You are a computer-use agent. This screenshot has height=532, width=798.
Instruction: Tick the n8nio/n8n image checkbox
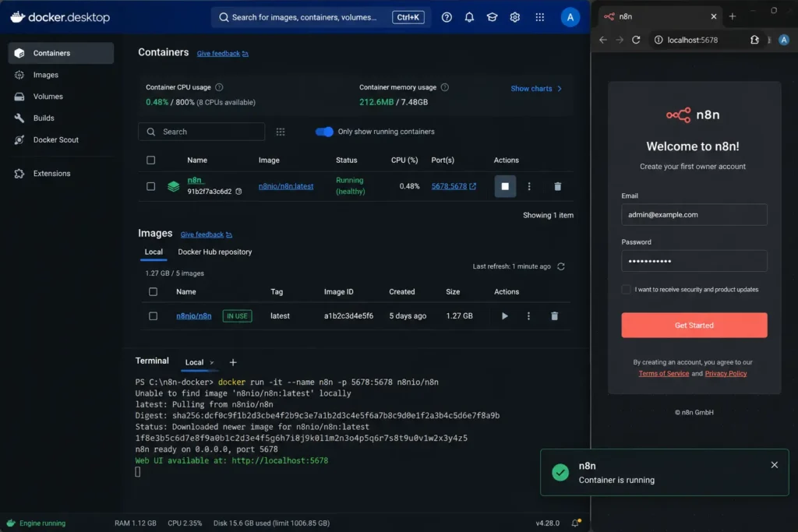click(x=153, y=315)
